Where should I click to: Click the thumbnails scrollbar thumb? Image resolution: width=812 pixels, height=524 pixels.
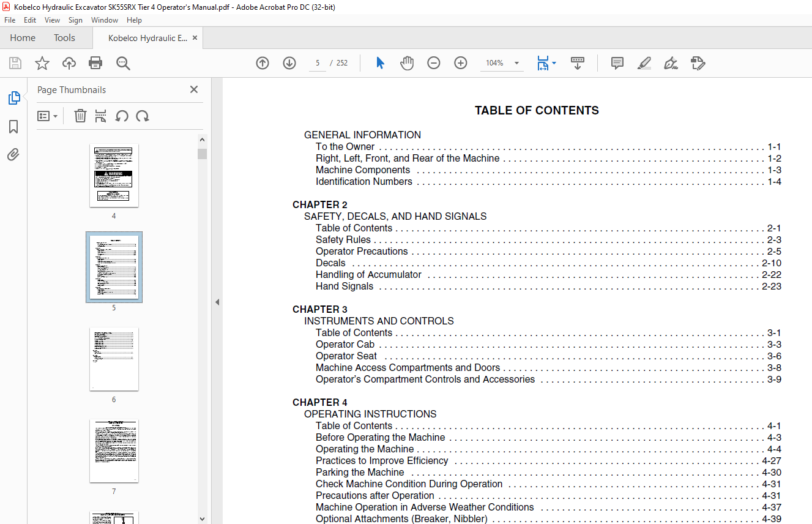203,153
